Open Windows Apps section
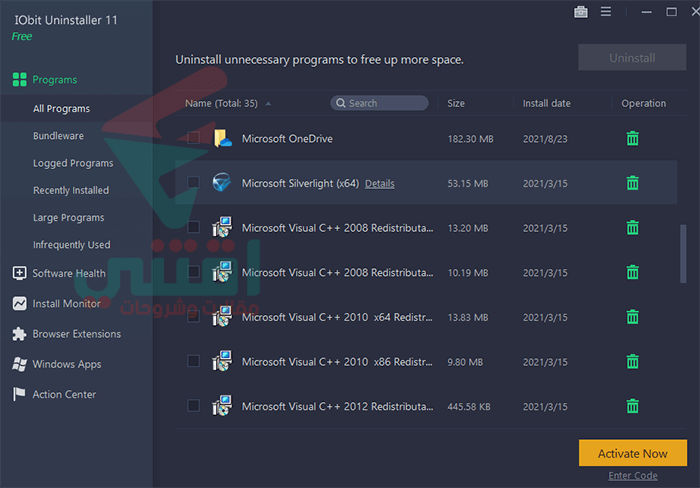This screenshot has height=488, width=700. tap(67, 364)
